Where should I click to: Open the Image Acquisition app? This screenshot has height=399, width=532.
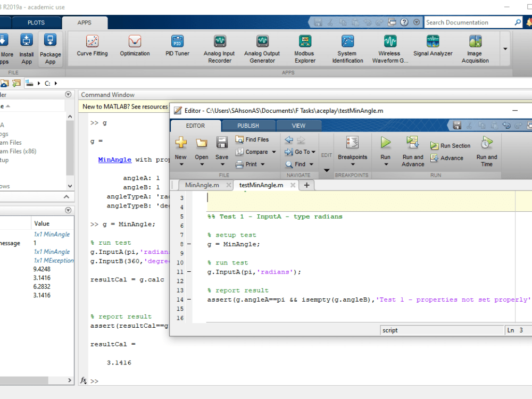coord(475,47)
